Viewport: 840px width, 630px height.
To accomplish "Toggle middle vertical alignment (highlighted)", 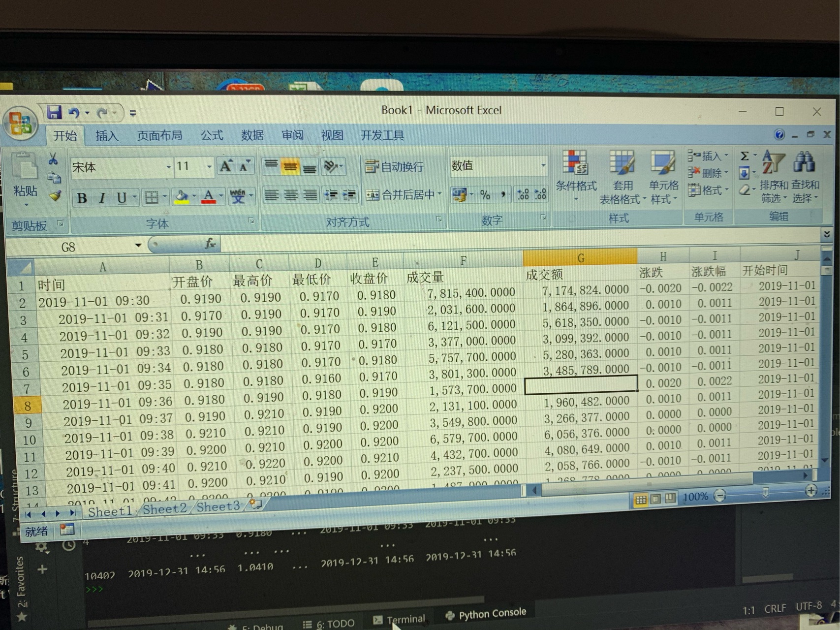I will 290,167.
